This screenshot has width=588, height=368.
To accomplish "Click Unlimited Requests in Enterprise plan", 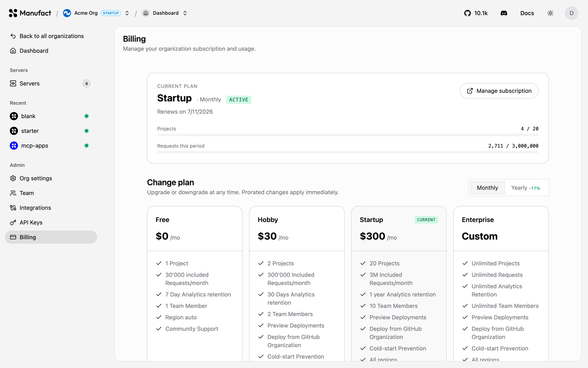I will pyautogui.click(x=497, y=275).
